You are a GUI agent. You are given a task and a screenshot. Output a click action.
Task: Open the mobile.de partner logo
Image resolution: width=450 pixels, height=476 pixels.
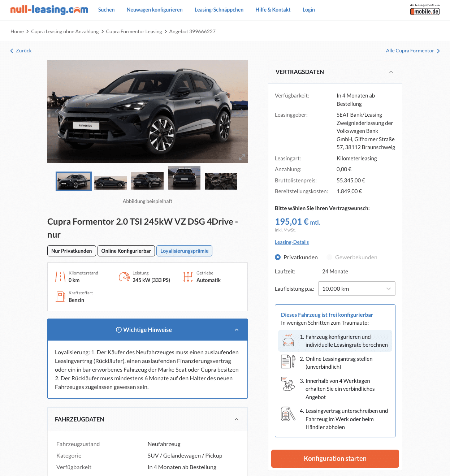pos(425,10)
